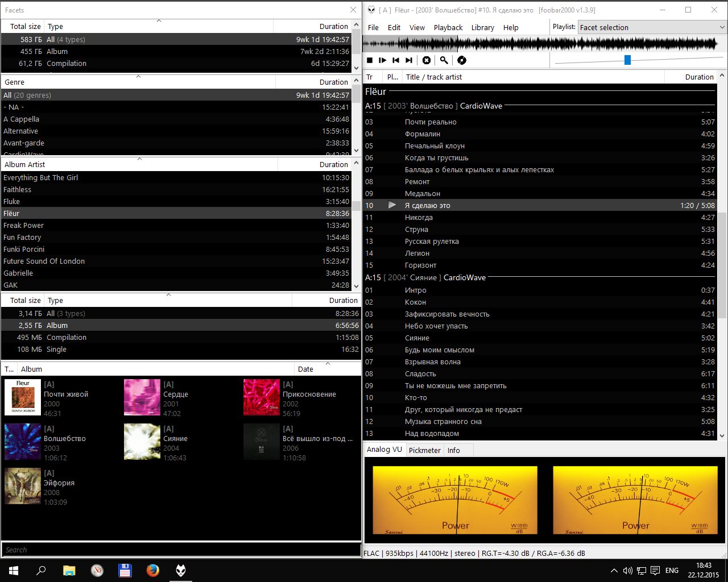Stop playback with the square Stop button
The width and height of the screenshot is (728, 582).
pyautogui.click(x=370, y=60)
